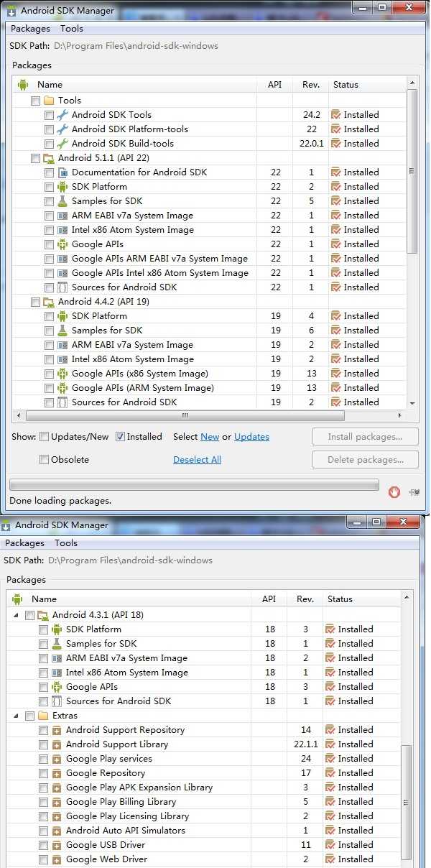Click the Android 5.1.1 (API 22) folder icon
The width and height of the screenshot is (431, 868).
click(x=49, y=158)
